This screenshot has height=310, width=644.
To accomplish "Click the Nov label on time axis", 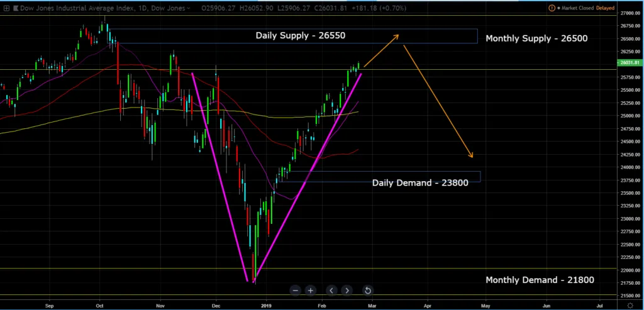I will (x=160, y=306).
